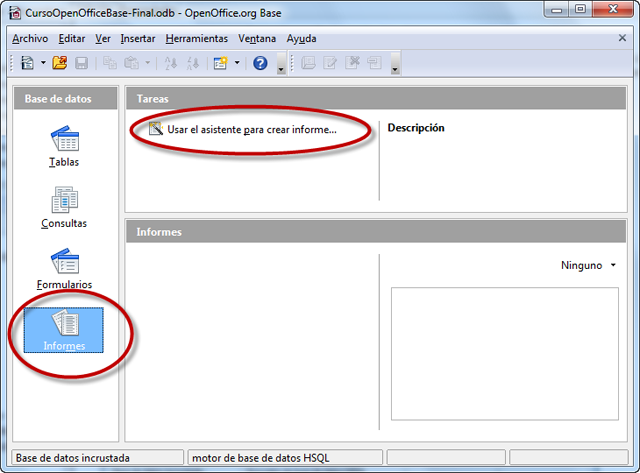This screenshot has height=473, width=640.
Task: Open the Editar menu
Action: [x=72, y=39]
